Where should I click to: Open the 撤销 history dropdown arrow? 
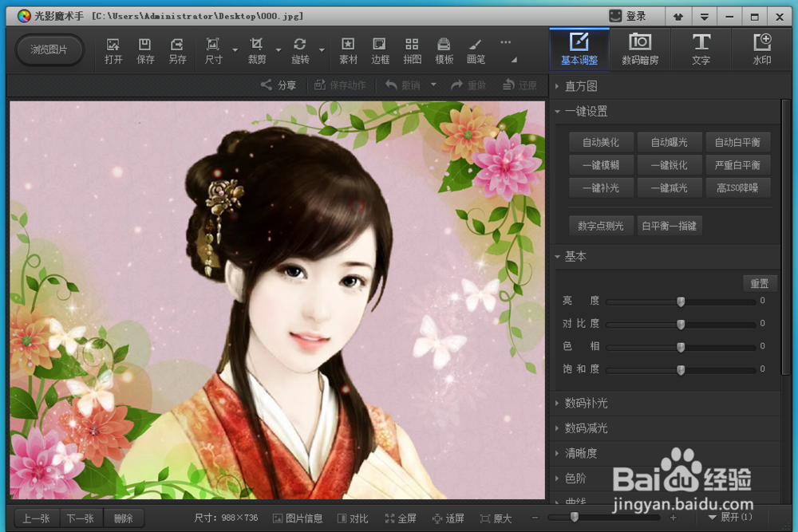click(x=433, y=85)
